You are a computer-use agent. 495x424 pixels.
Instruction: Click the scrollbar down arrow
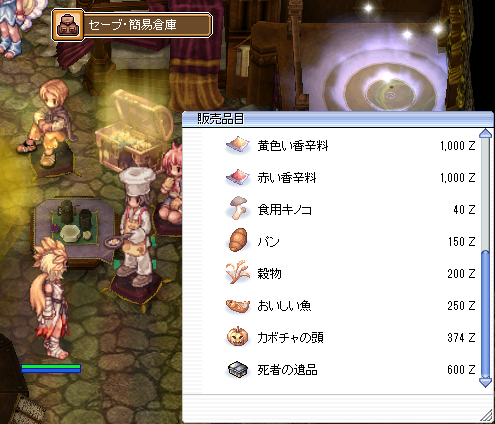[485, 382]
